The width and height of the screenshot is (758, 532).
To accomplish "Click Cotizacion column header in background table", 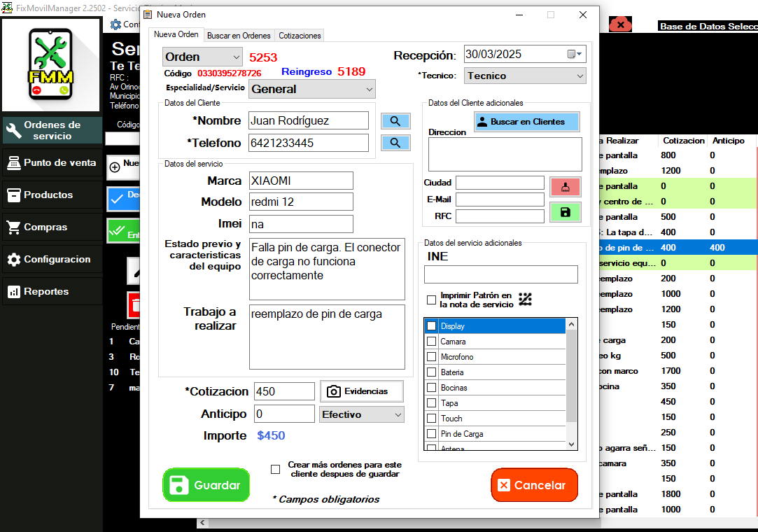I will coord(684,141).
